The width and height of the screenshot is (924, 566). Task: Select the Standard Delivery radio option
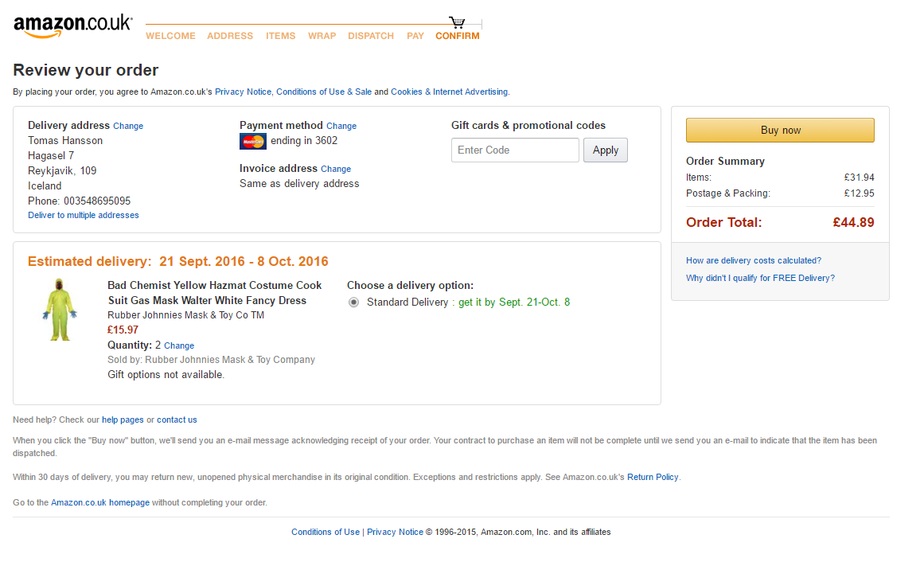(x=353, y=303)
